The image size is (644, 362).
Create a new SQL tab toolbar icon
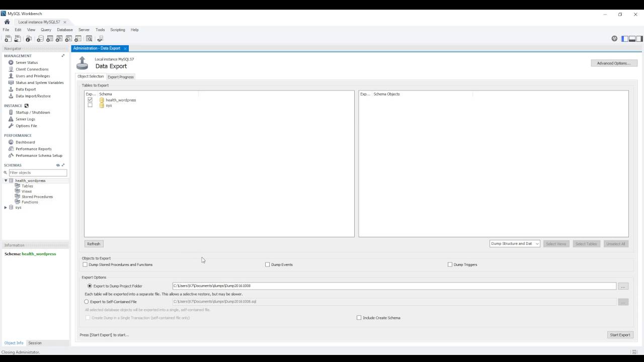pyautogui.click(x=7, y=38)
